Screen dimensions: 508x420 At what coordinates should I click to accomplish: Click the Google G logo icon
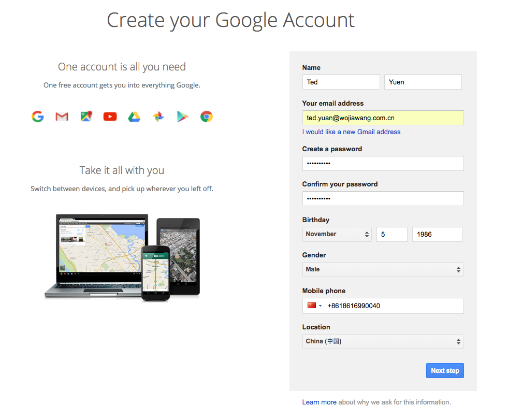coord(38,117)
